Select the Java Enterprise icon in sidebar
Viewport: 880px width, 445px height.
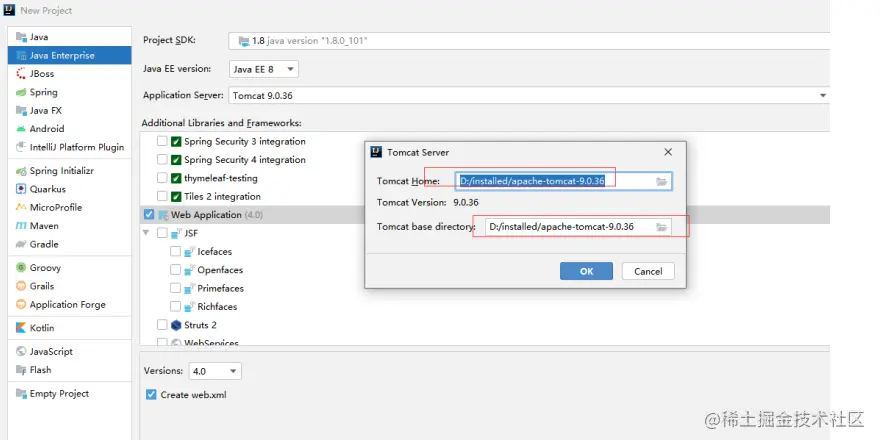click(21, 56)
